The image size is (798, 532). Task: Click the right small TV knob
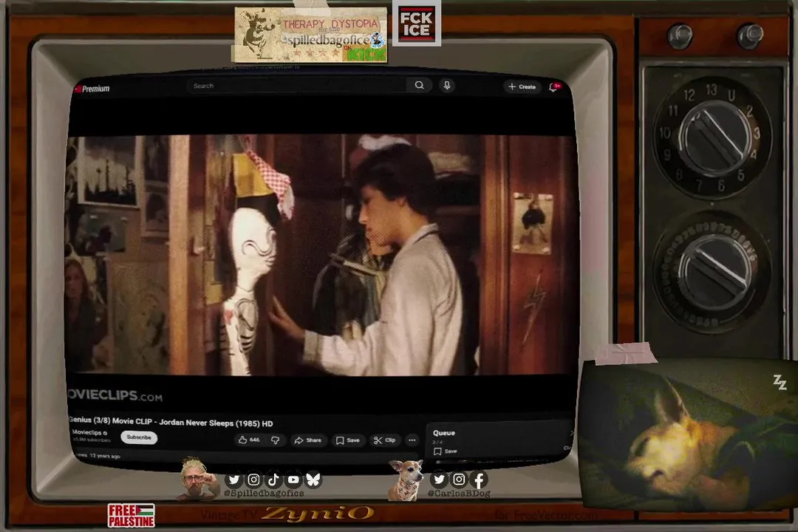pos(750,35)
